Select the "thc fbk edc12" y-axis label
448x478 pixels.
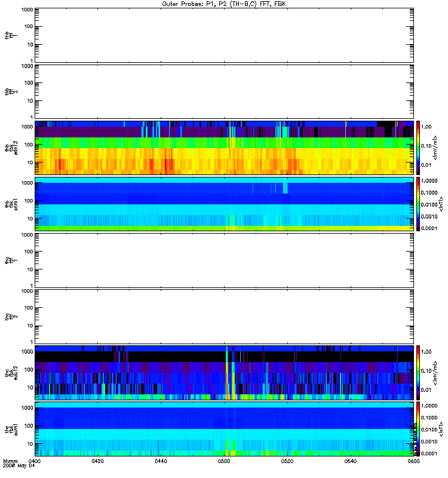click(11, 373)
